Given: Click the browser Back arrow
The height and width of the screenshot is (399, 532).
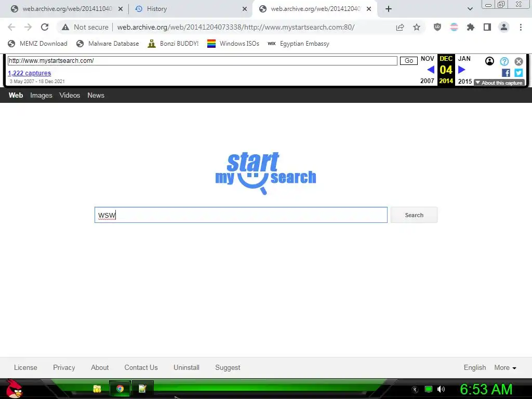Looking at the screenshot, I should point(11,27).
